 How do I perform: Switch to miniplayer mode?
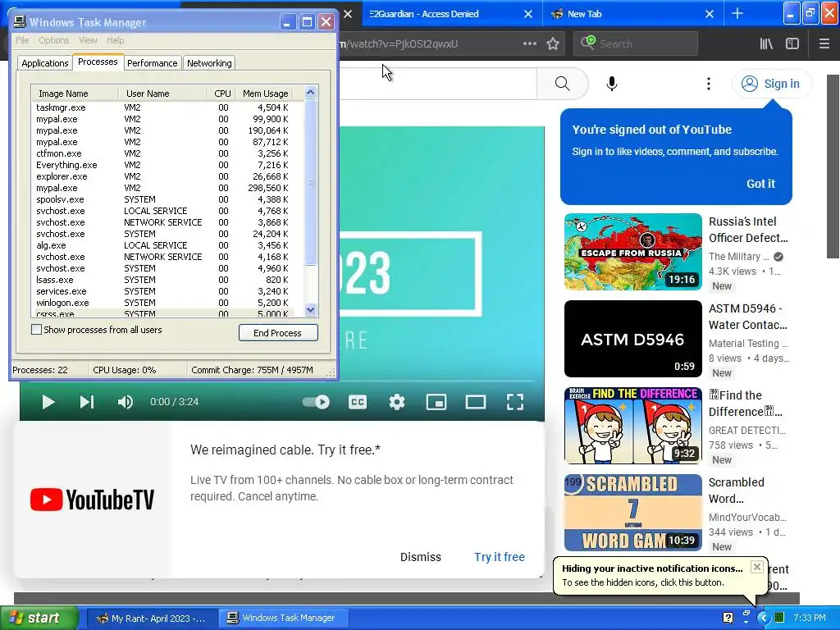tap(436, 402)
